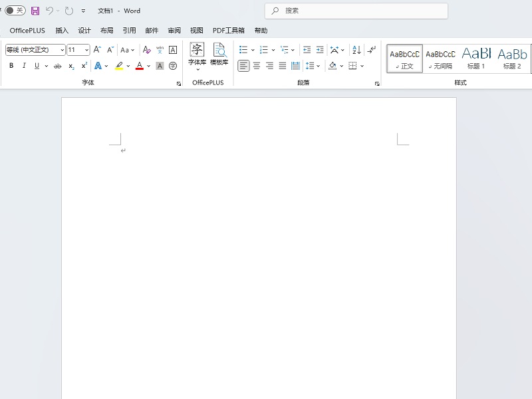The image size is (532, 399).
Task: Open the 模板库 template library
Action: 219,54
